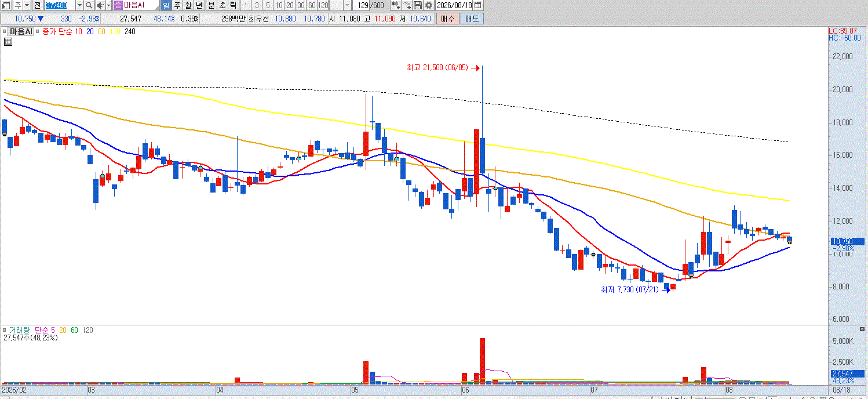This screenshot has width=868, height=399.
Task: Select the 틱 tick period tab
Action: point(233,5)
